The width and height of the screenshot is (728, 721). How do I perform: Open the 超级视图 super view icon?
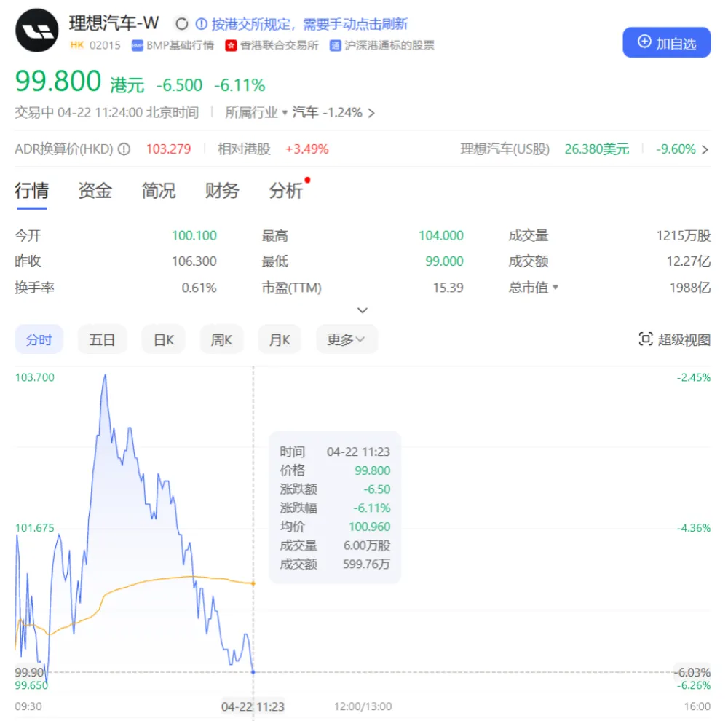645,339
